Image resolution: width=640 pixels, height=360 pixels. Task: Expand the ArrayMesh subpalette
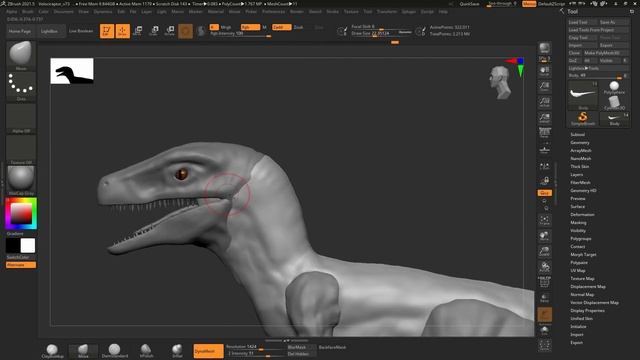click(x=581, y=151)
